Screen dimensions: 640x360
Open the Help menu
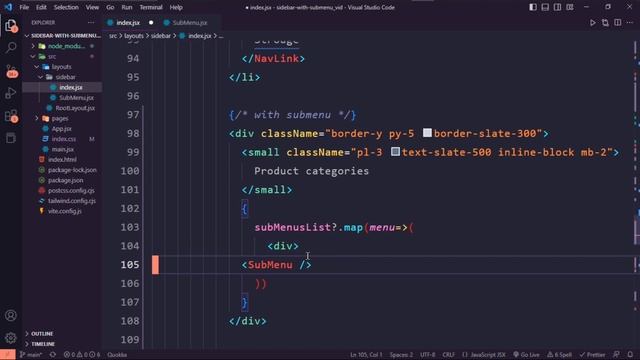tap(176, 7)
